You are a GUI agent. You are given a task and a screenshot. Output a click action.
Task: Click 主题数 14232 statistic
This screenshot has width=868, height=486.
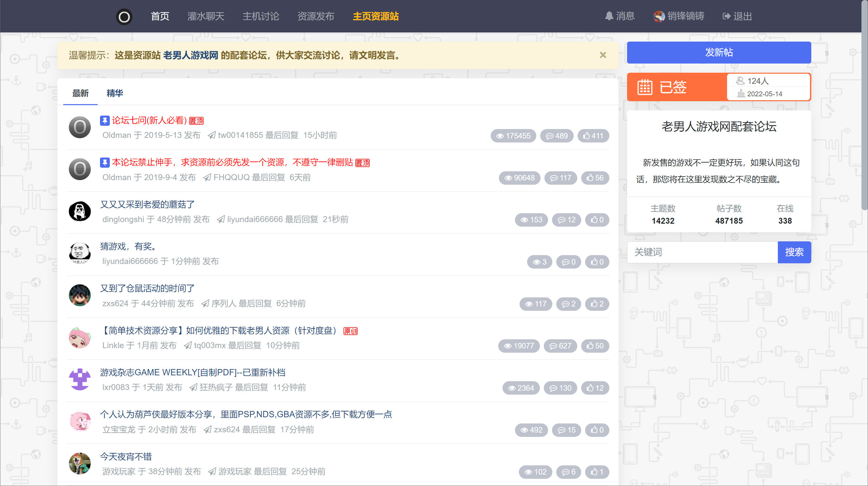[x=663, y=215]
